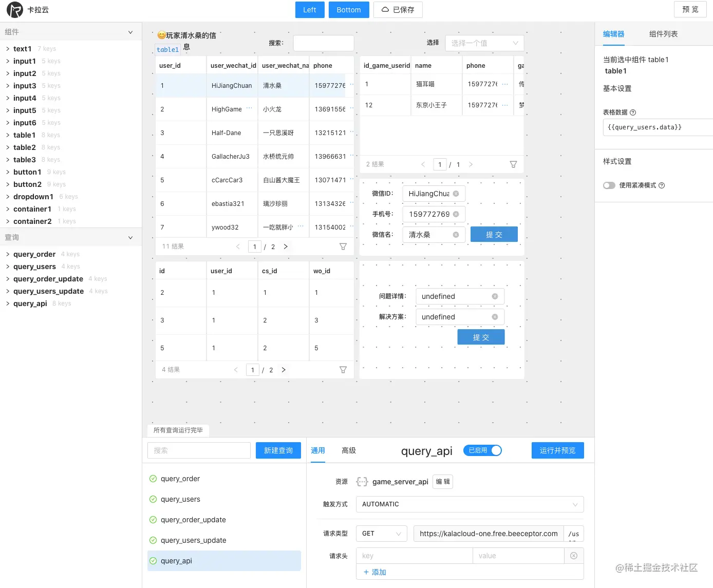
Task: Expand the button1 tree item
Action: [8, 172]
